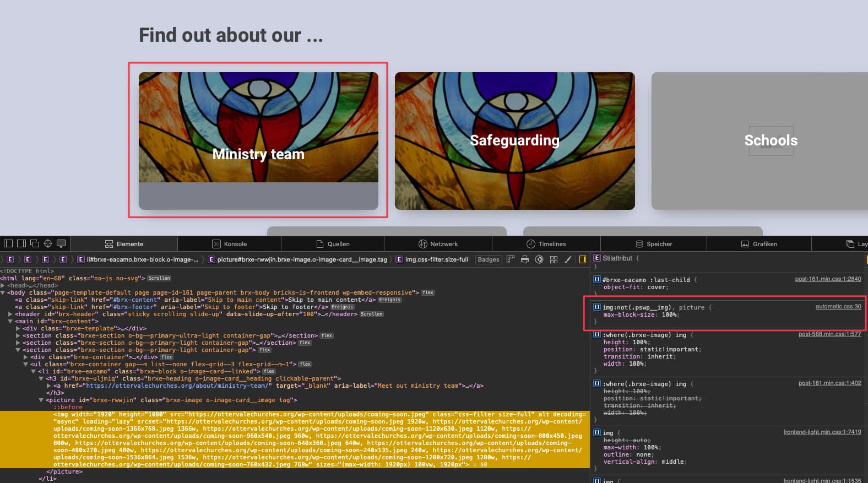Open post-568.min.css:1:577 source link

829,334
